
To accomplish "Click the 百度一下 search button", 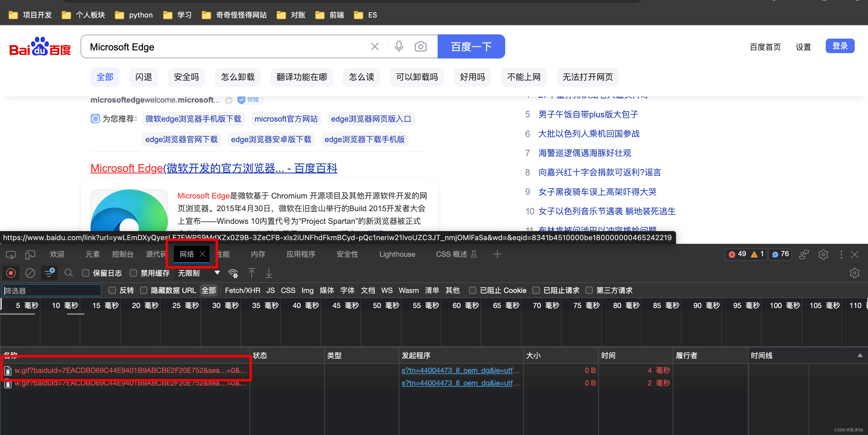I will coord(471,46).
